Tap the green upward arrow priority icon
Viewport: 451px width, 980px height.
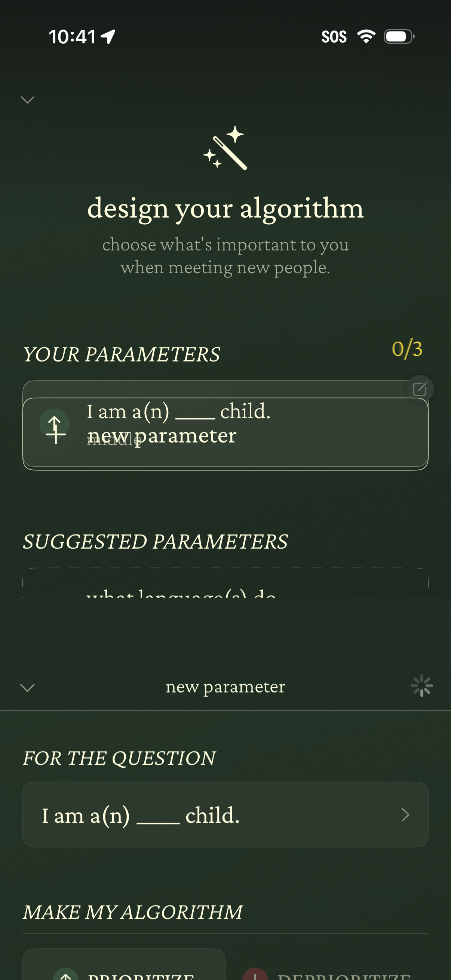tap(55, 423)
